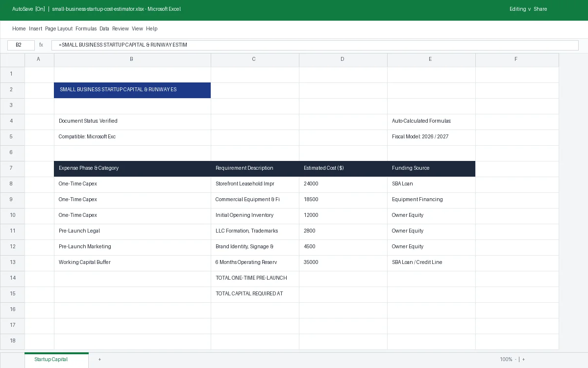Add a new sheet with plus button

[x=99, y=360]
